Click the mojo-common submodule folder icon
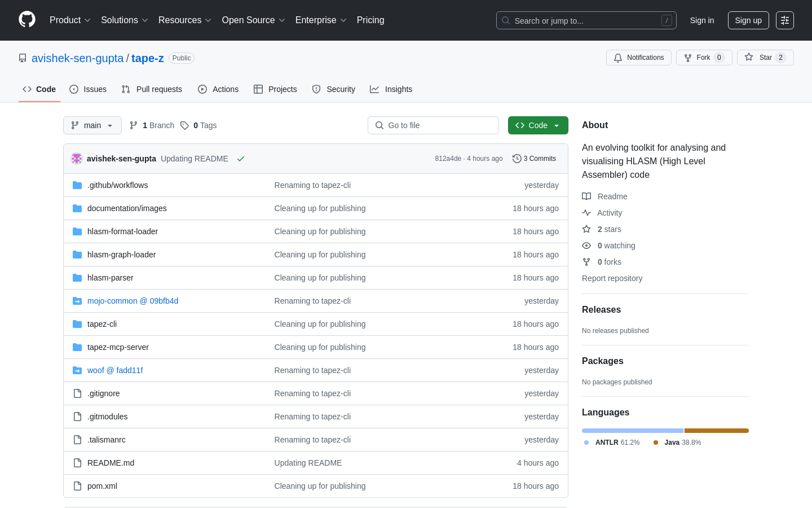Screen dimensions: 812x508 77,301
